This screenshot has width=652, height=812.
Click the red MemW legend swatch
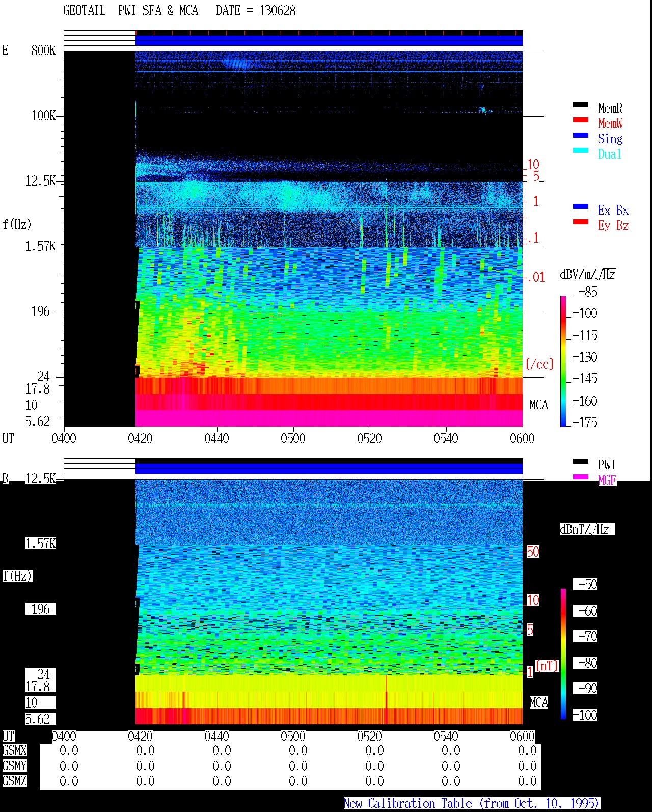click(x=581, y=120)
